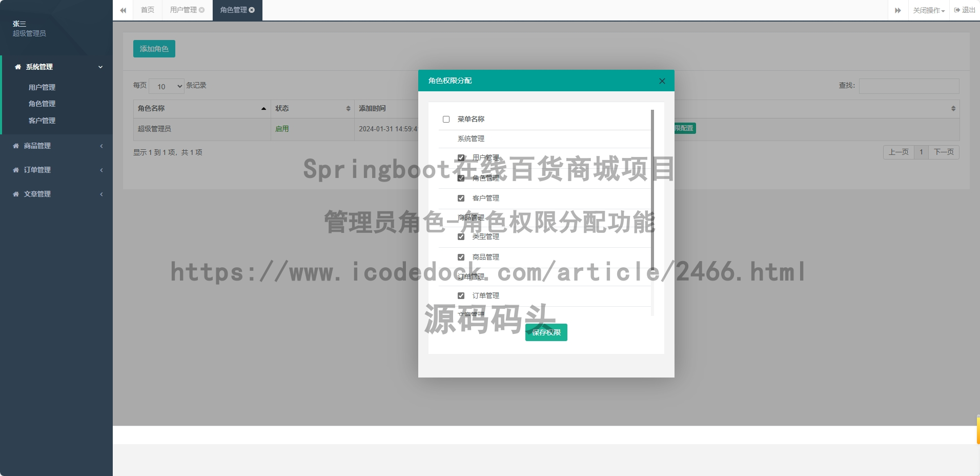This screenshot has height=476, width=980.
Task: Expand the 商品管理 sidebar chevron
Action: [101, 146]
